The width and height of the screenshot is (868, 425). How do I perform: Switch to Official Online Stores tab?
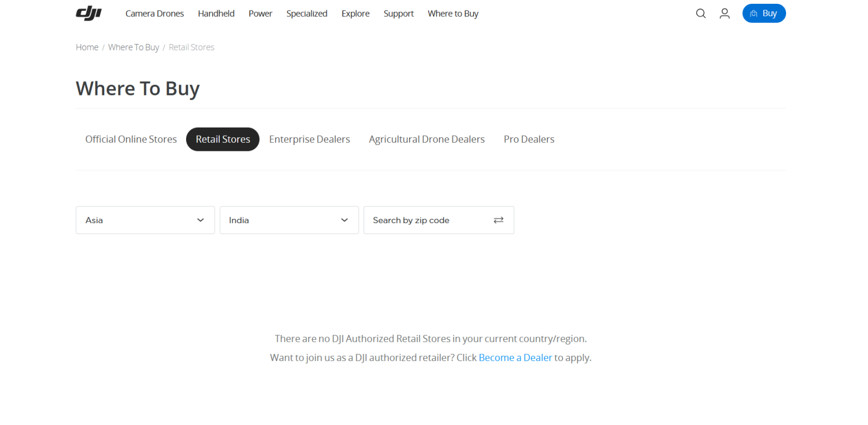click(131, 139)
